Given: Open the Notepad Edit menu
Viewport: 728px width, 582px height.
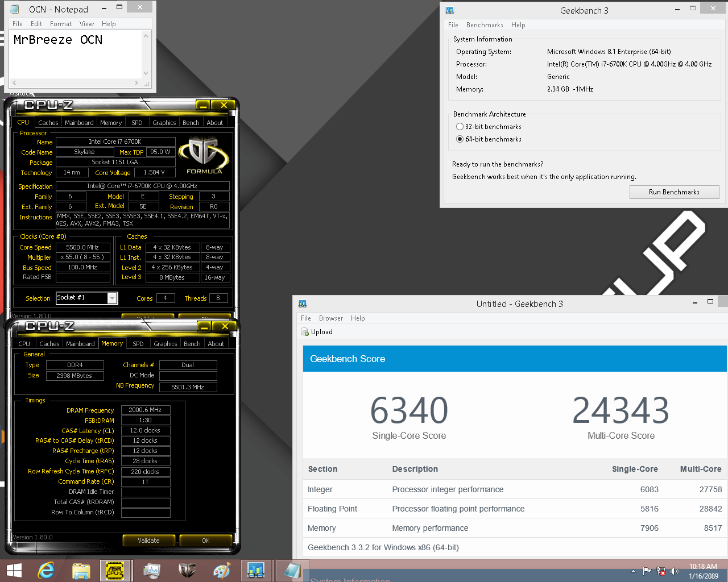Looking at the screenshot, I should click(36, 24).
